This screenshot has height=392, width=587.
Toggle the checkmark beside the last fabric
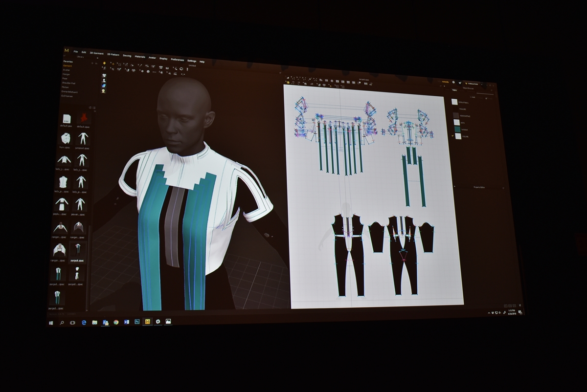click(x=452, y=136)
